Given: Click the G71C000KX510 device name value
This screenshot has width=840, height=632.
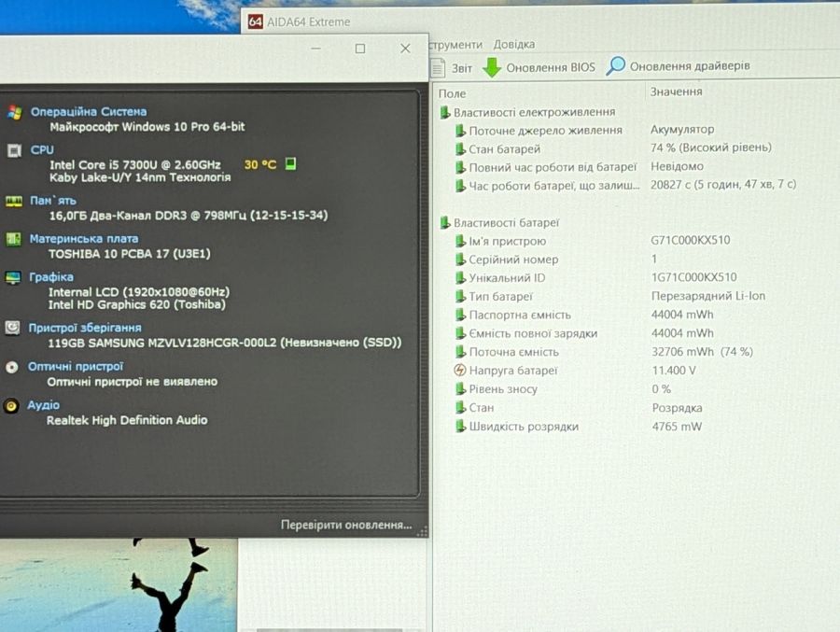Looking at the screenshot, I should (691, 240).
